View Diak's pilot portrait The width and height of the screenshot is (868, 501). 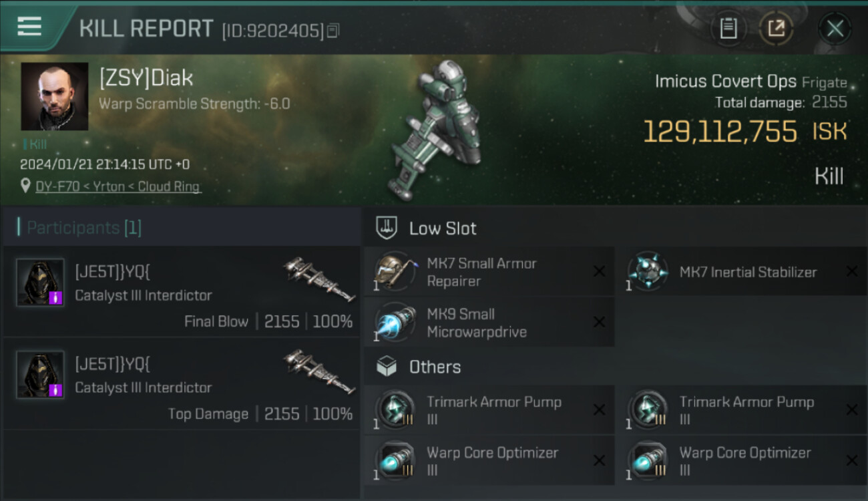tap(55, 96)
